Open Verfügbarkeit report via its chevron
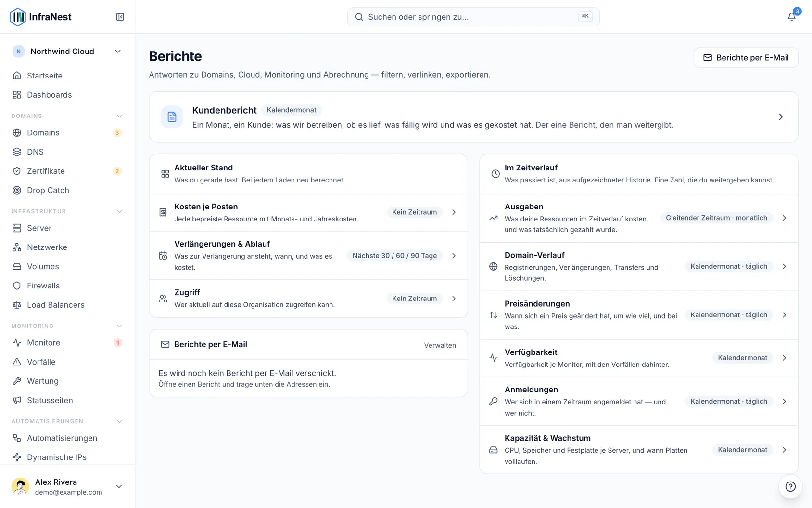 point(785,358)
